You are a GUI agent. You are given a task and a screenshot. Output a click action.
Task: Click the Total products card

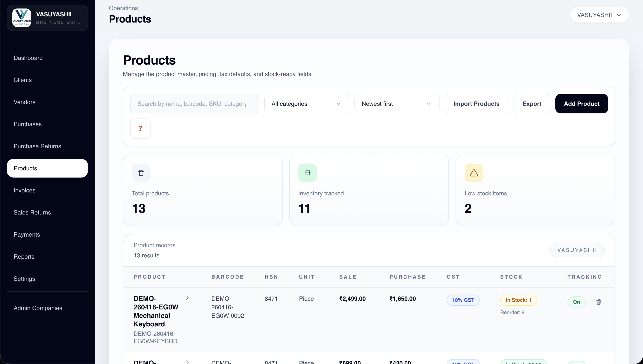pyautogui.click(x=203, y=190)
